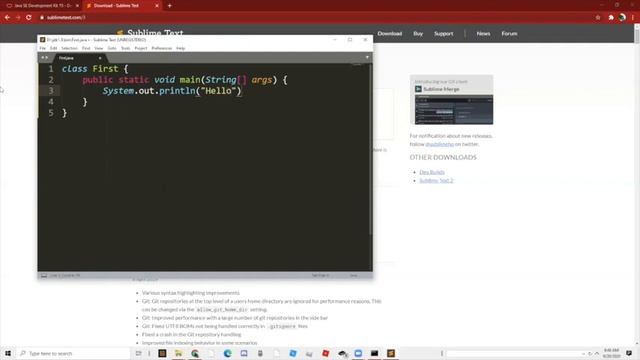Open the Tools menu in Sublime Text
The height and width of the screenshot is (360, 640).
tap(126, 48)
